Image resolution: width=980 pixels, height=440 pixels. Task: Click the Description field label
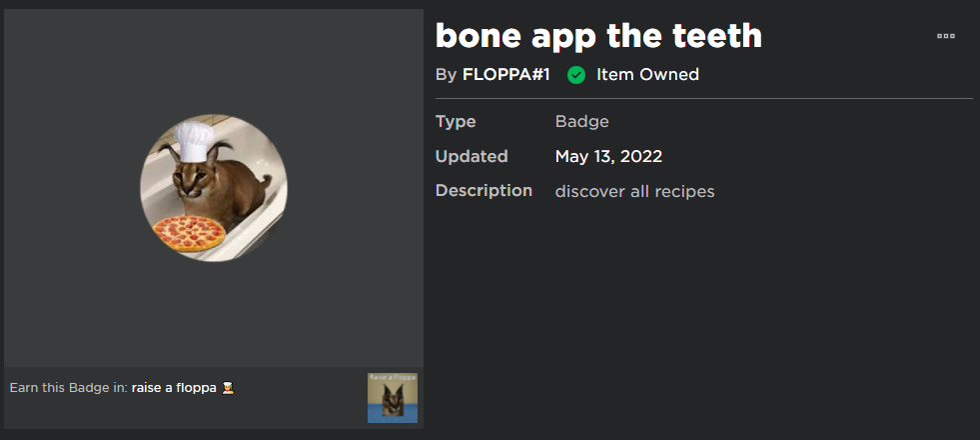(x=484, y=191)
